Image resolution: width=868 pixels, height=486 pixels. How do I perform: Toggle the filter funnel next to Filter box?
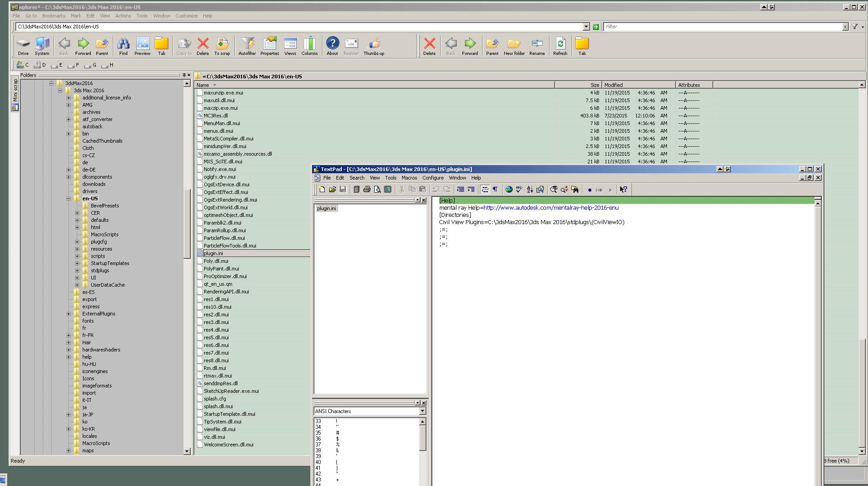[x=855, y=27]
